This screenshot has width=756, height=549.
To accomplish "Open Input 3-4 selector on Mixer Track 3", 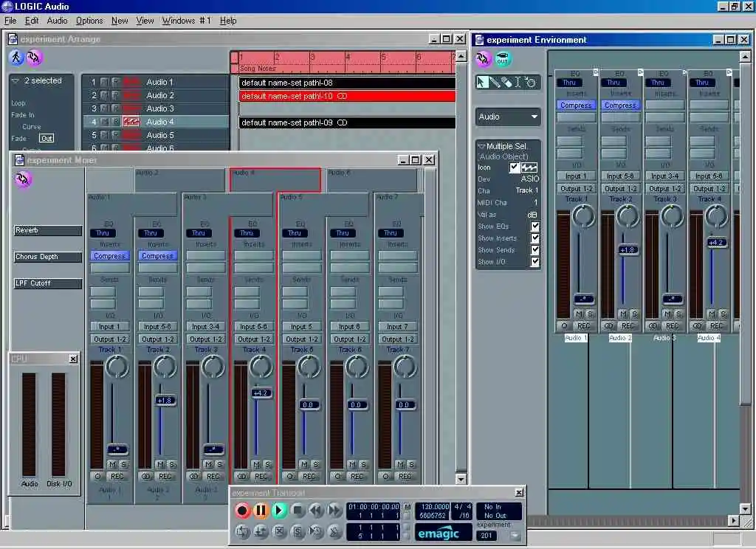I will tap(205, 326).
